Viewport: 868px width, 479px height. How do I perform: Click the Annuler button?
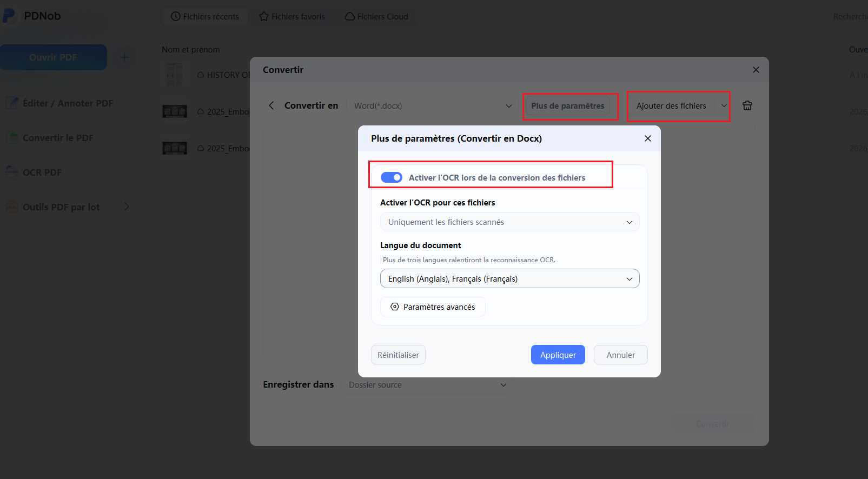[620, 355]
